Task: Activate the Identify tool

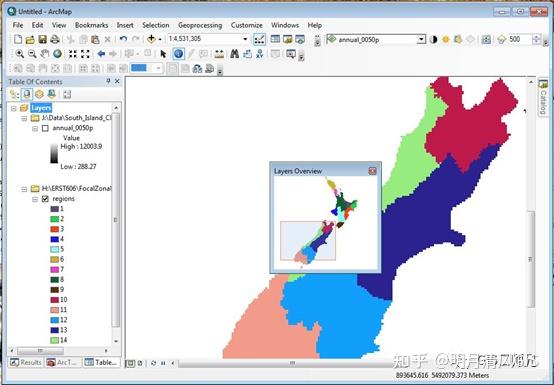Action: click(178, 54)
